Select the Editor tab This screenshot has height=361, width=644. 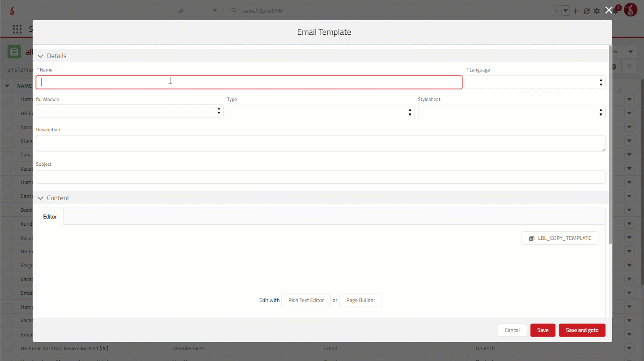[50, 217]
